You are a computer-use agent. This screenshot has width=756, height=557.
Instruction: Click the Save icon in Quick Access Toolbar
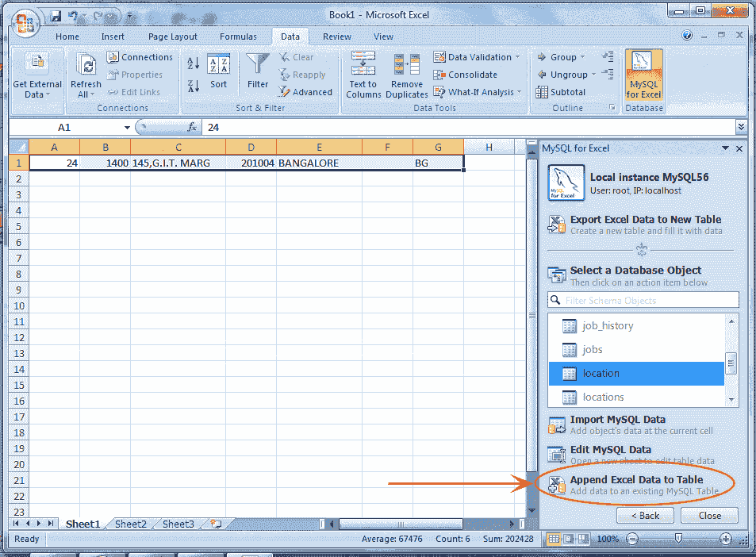pyautogui.click(x=54, y=14)
